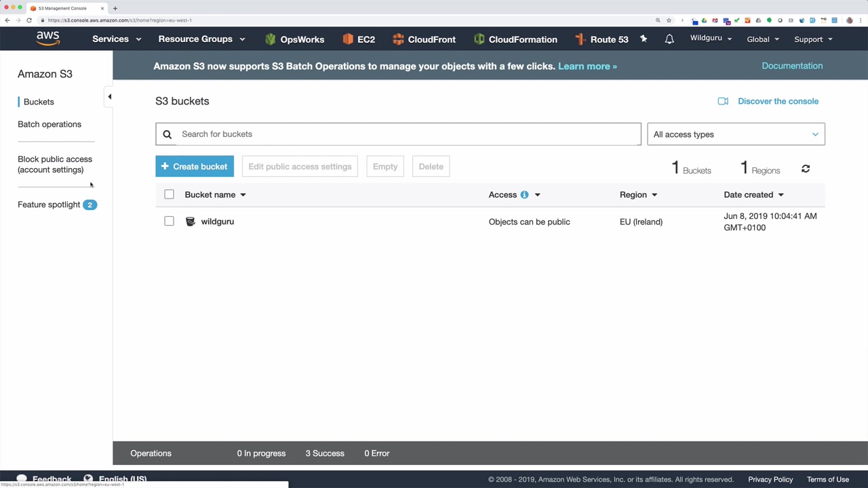This screenshot has width=868, height=488.
Task: Sort by the Access column arrow
Action: (x=537, y=195)
